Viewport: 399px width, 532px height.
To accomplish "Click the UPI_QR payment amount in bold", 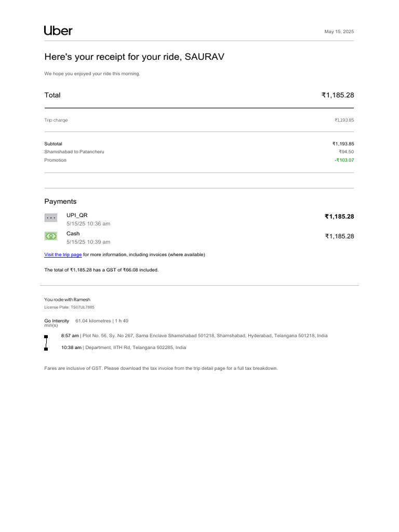I will [339, 217].
